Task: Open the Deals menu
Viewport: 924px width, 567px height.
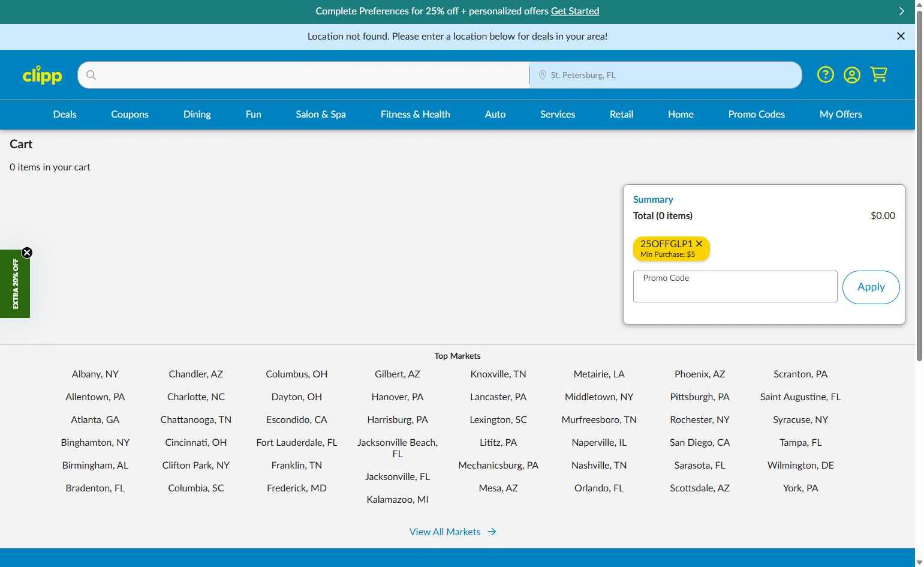Action: pos(65,114)
